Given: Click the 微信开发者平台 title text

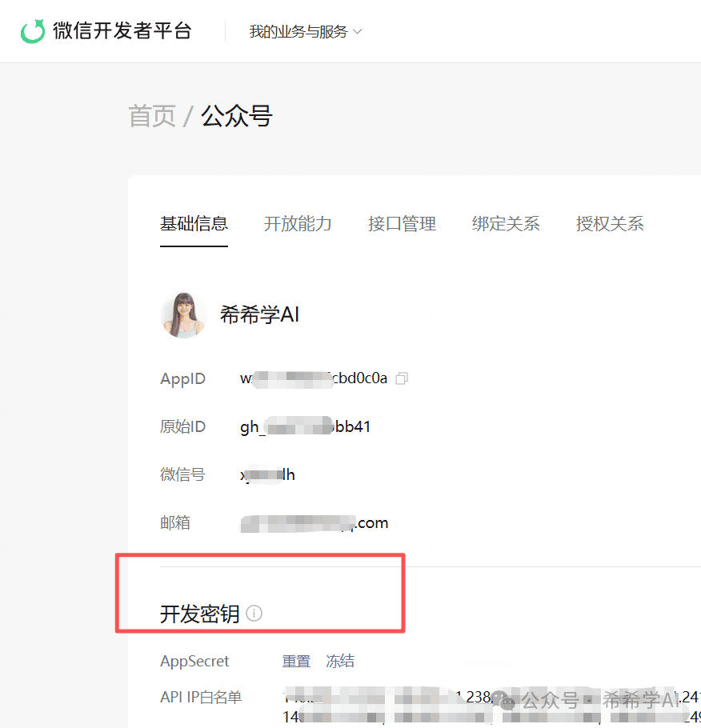Looking at the screenshot, I should tap(122, 31).
